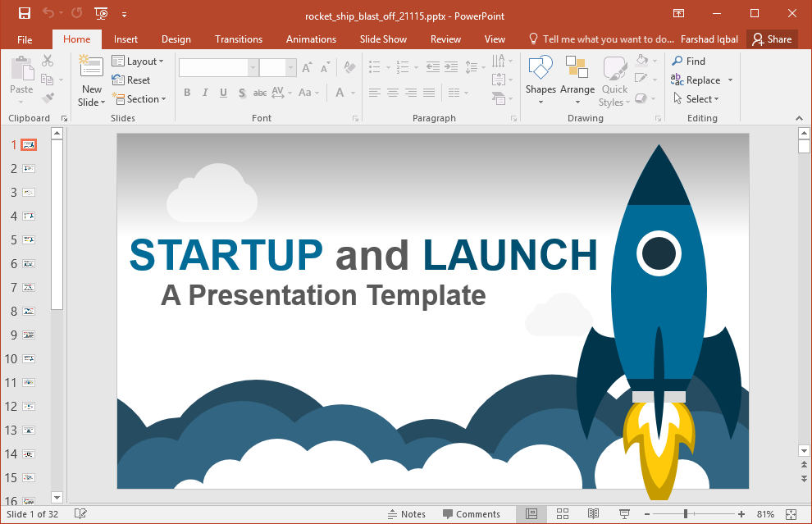Click the Find button

[x=688, y=62]
